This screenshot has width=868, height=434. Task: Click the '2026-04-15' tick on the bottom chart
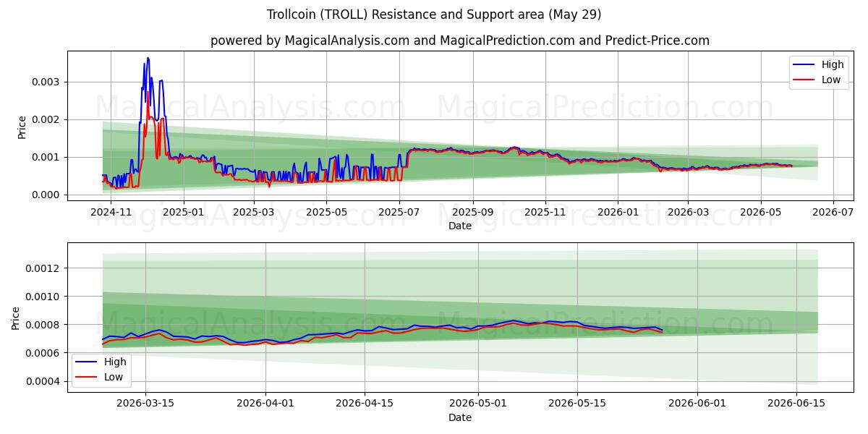click(365, 404)
